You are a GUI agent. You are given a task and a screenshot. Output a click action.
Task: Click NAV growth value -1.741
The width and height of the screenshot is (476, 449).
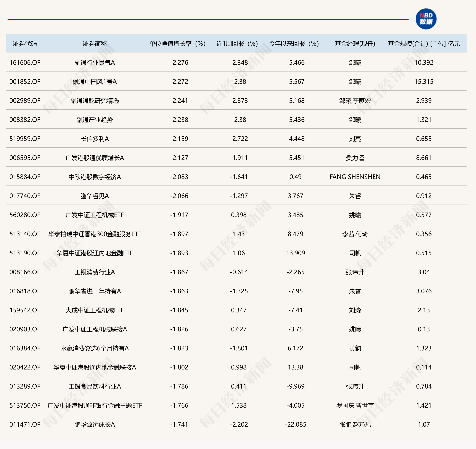click(179, 425)
